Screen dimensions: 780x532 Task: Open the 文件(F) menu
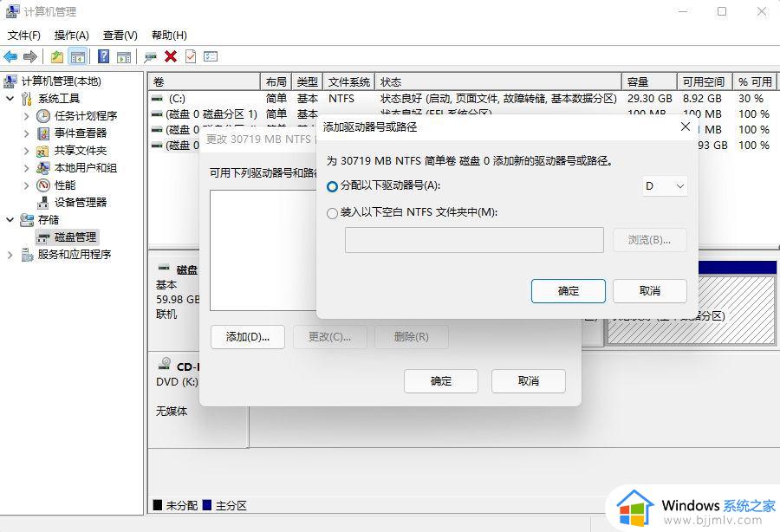(24, 36)
